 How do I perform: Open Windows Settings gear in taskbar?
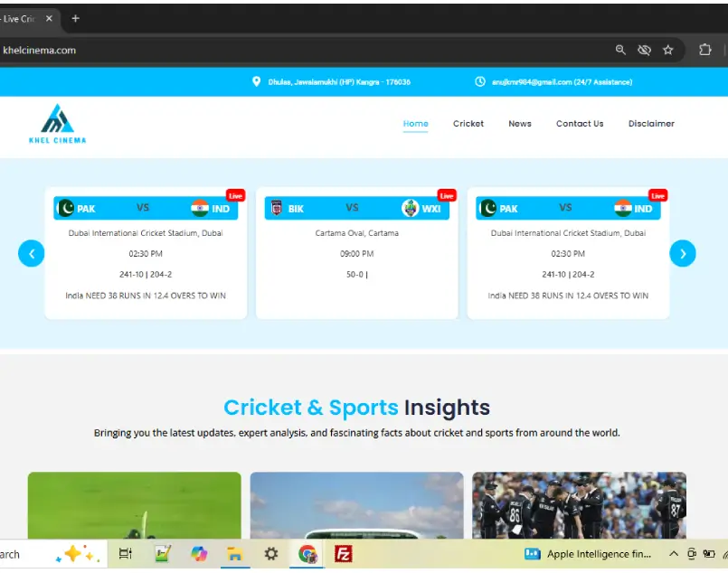[x=270, y=553]
